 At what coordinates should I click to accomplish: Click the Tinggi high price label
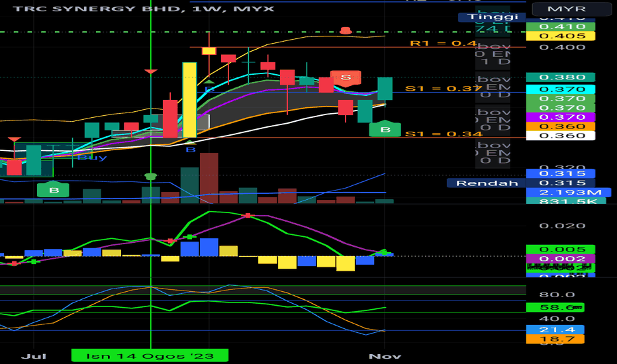click(493, 17)
